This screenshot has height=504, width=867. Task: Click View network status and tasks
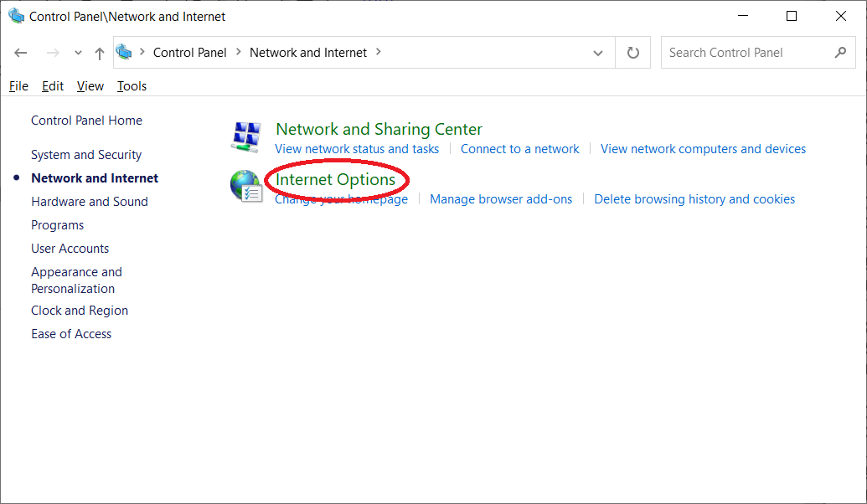(357, 149)
